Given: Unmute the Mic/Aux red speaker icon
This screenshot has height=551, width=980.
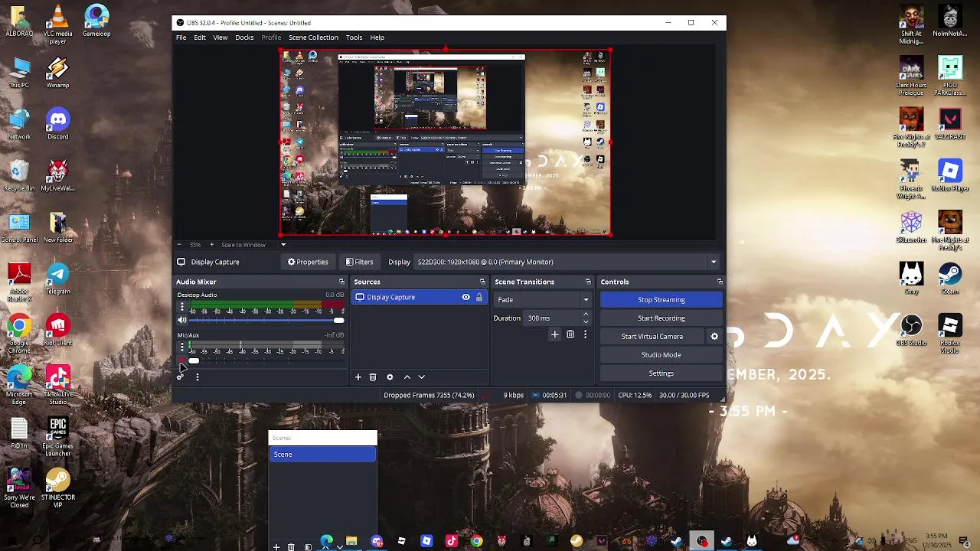Looking at the screenshot, I should pyautogui.click(x=182, y=361).
